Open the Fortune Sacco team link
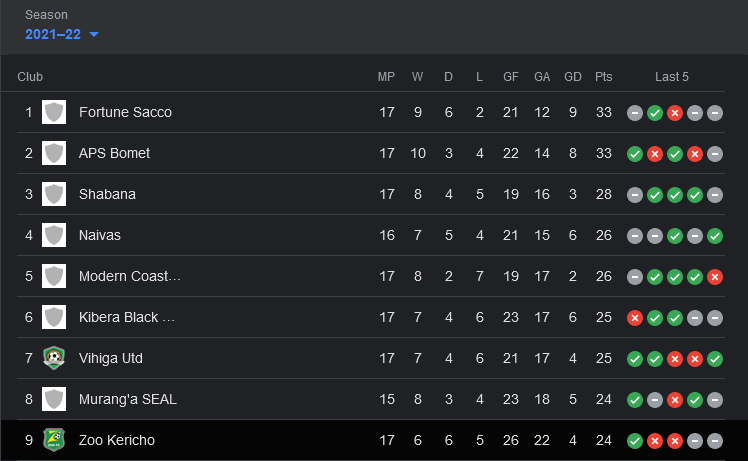The height and width of the screenshot is (461, 748). pyautogui.click(x=125, y=112)
